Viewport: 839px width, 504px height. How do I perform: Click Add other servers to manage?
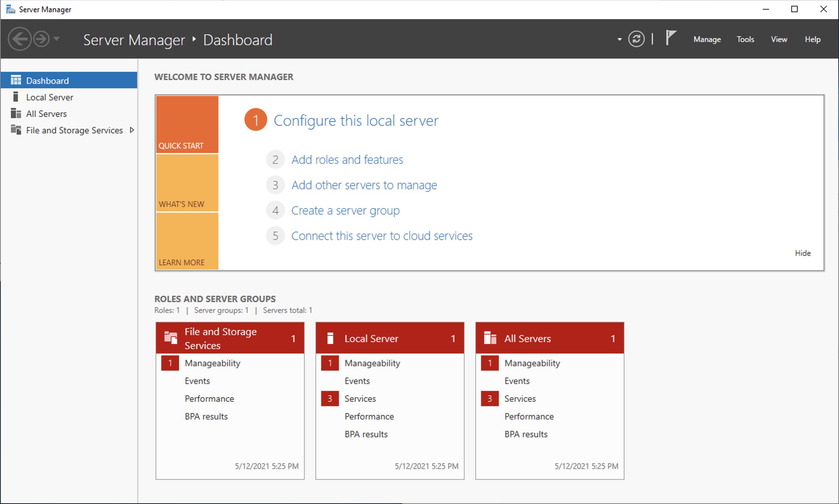pos(364,185)
